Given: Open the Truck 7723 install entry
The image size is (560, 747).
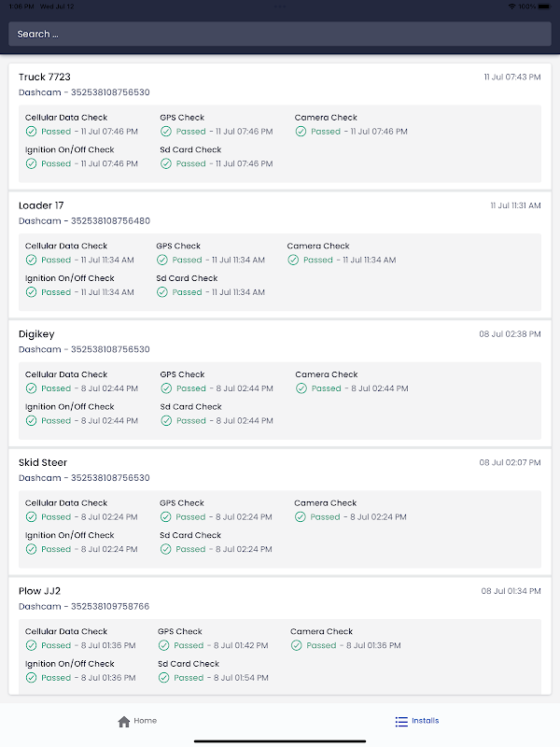Looking at the screenshot, I should (45, 77).
